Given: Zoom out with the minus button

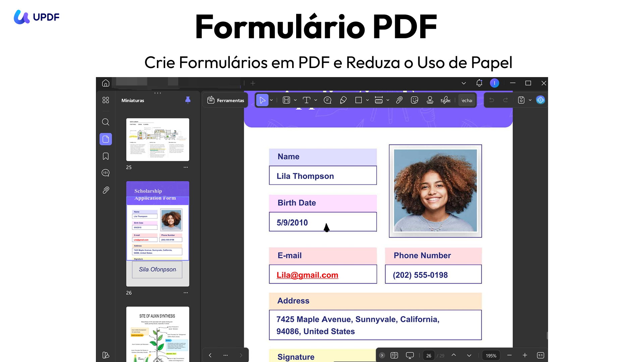Looking at the screenshot, I should [509, 355].
